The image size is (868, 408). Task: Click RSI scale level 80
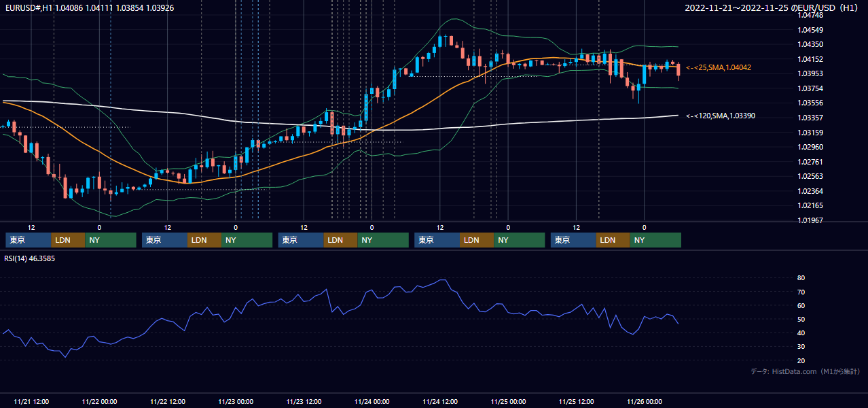(x=801, y=278)
